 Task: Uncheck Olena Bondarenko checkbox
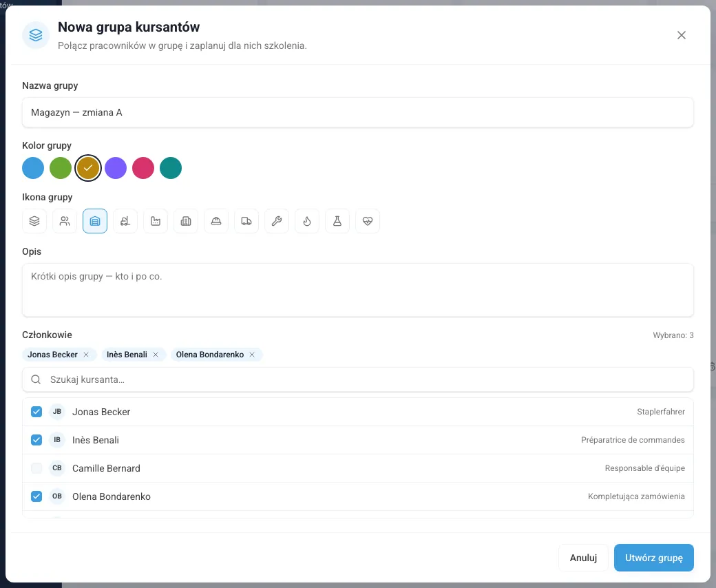click(36, 496)
